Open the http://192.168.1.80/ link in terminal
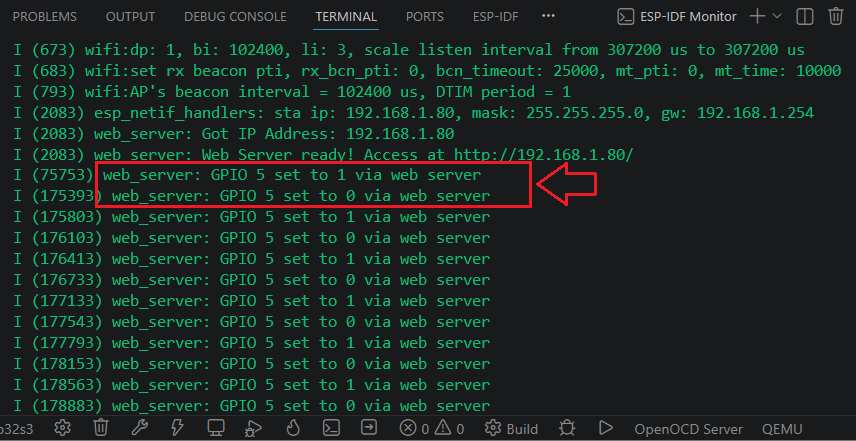Viewport: 856px width, 441px height. pos(544,156)
